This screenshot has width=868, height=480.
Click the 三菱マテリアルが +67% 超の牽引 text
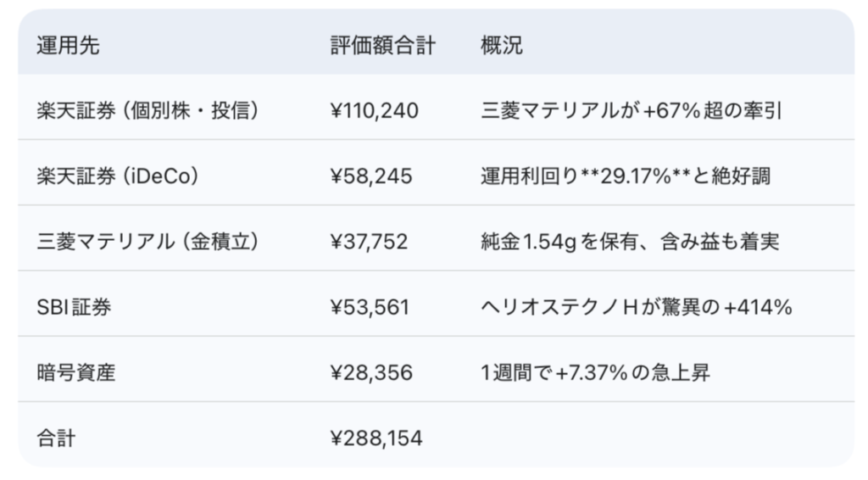click(630, 110)
